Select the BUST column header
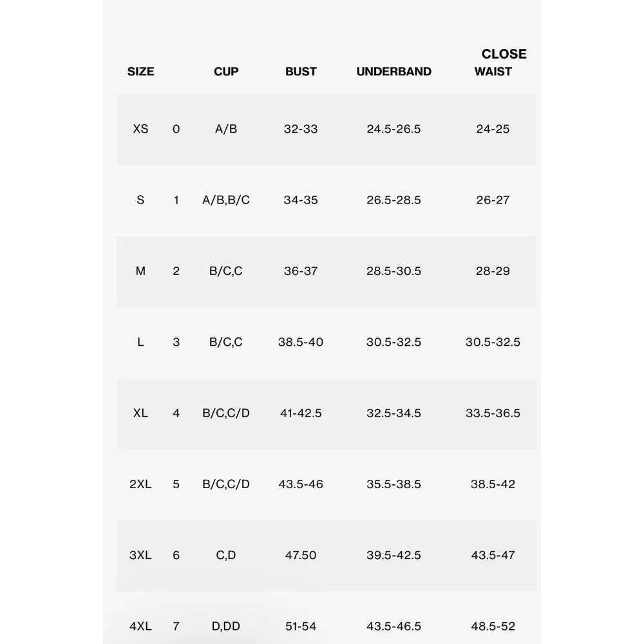 click(x=301, y=71)
